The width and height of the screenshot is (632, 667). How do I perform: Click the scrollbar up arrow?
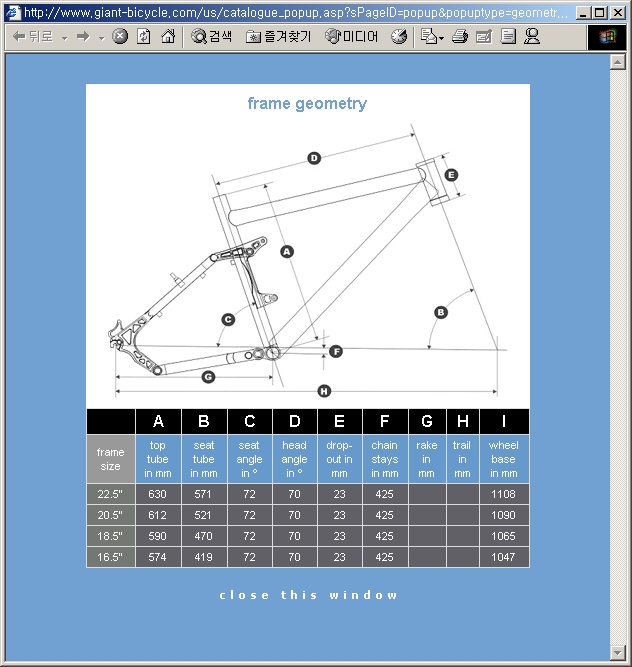pyautogui.click(x=617, y=62)
